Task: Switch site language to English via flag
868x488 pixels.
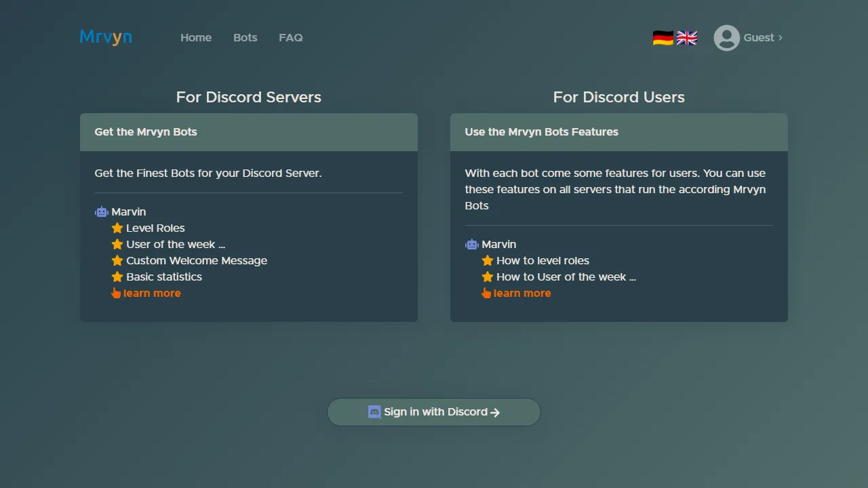Action: (686, 38)
